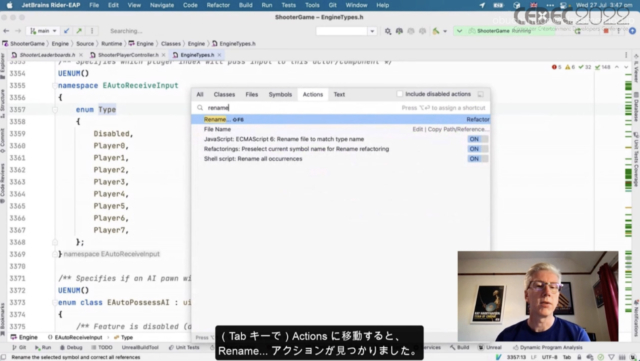Toggle ECMAScript 6 rename file setting off
The height and width of the screenshot is (361, 640).
(477, 139)
